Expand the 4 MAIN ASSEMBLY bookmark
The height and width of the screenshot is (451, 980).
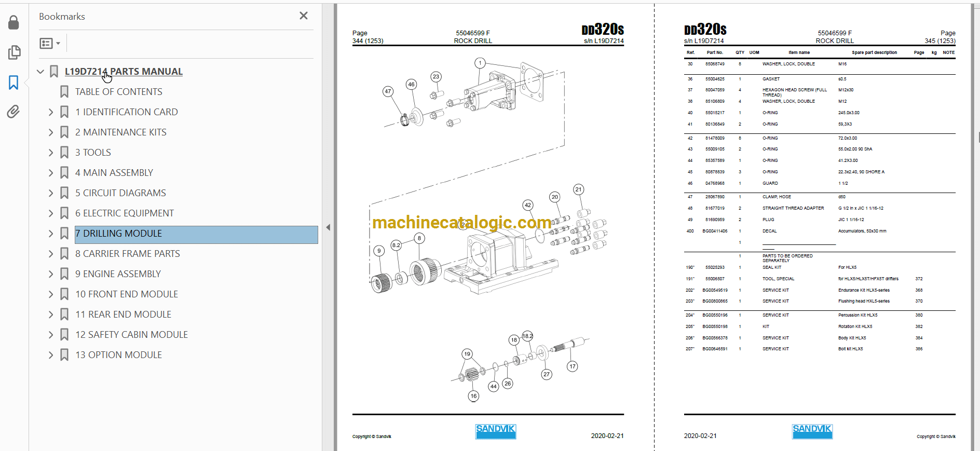[x=51, y=173]
